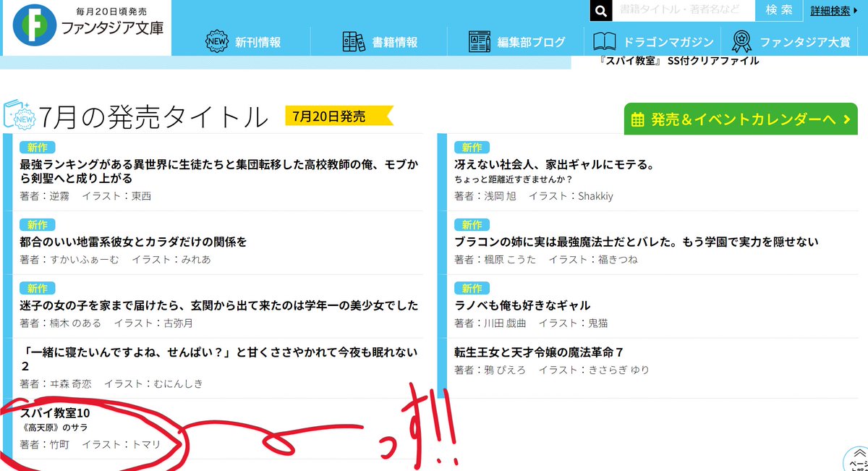Click author line 著者：ヰ森 奇恋 イラスト：むにんしき
The width and height of the screenshot is (868, 471).
111,383
